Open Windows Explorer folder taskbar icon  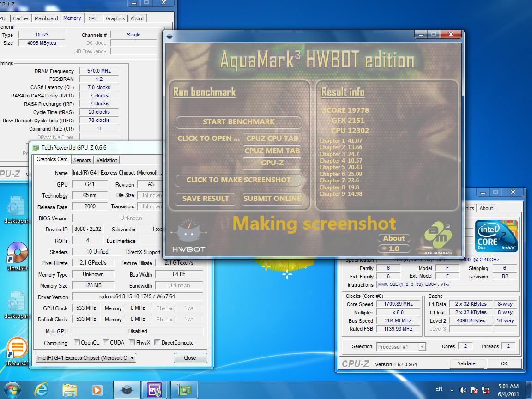[69, 390]
